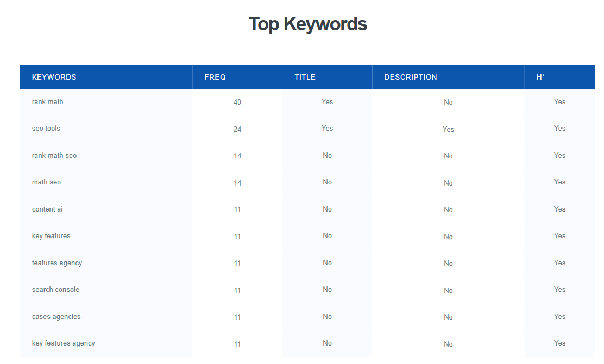Click Description 'No' in key features row
The image size is (604, 364).
click(x=448, y=237)
